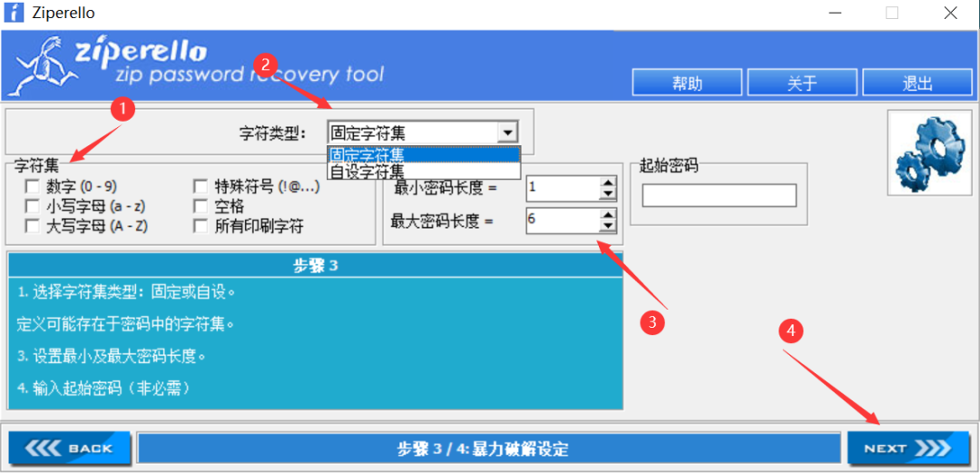Increase 最大密码长度 with up arrow
Viewport: 980px width, 473px height.
[x=608, y=214]
